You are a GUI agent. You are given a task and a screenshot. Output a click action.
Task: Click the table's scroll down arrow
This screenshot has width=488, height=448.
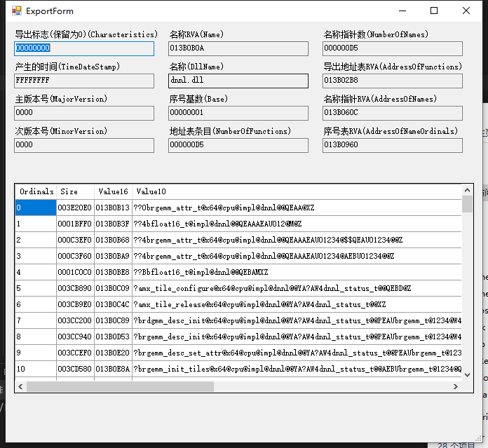pyautogui.click(x=467, y=375)
